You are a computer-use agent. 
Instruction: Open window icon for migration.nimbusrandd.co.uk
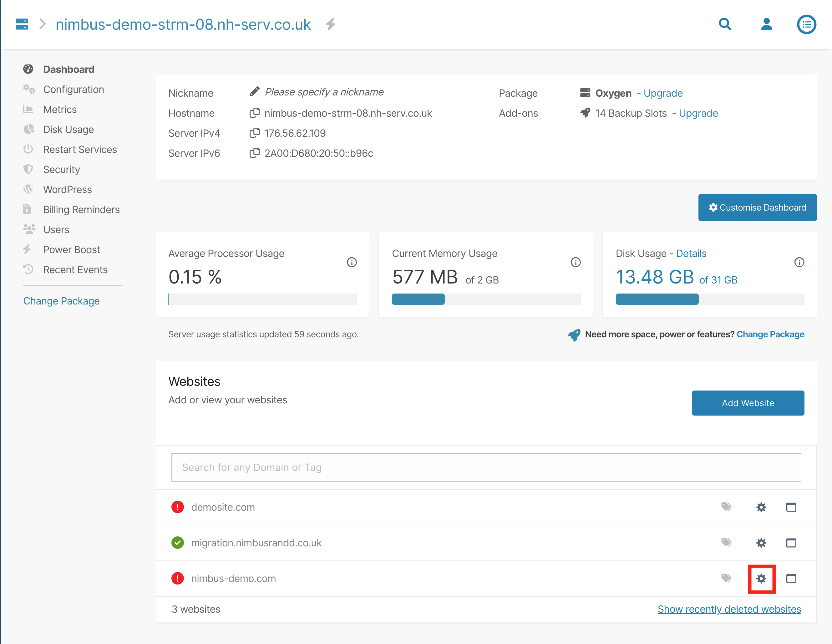click(791, 543)
